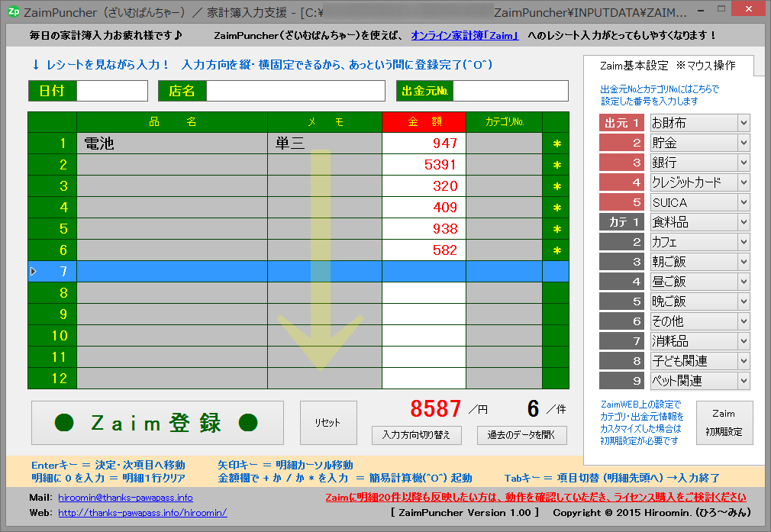Open the カフェ category dropdown

(744, 242)
